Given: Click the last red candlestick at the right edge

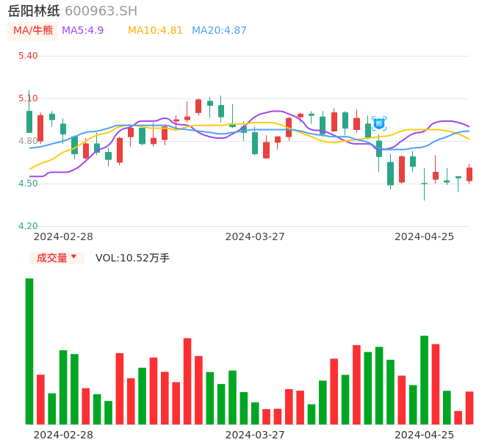Looking at the screenshot, I should [469, 174].
